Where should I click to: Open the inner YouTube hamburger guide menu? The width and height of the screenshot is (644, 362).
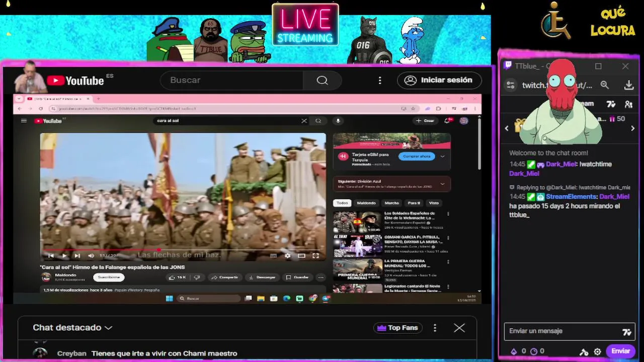[x=24, y=121]
